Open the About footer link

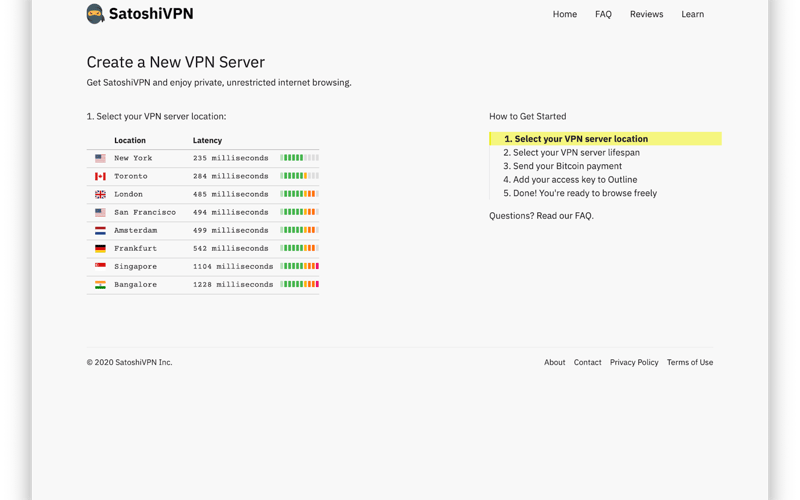click(555, 362)
